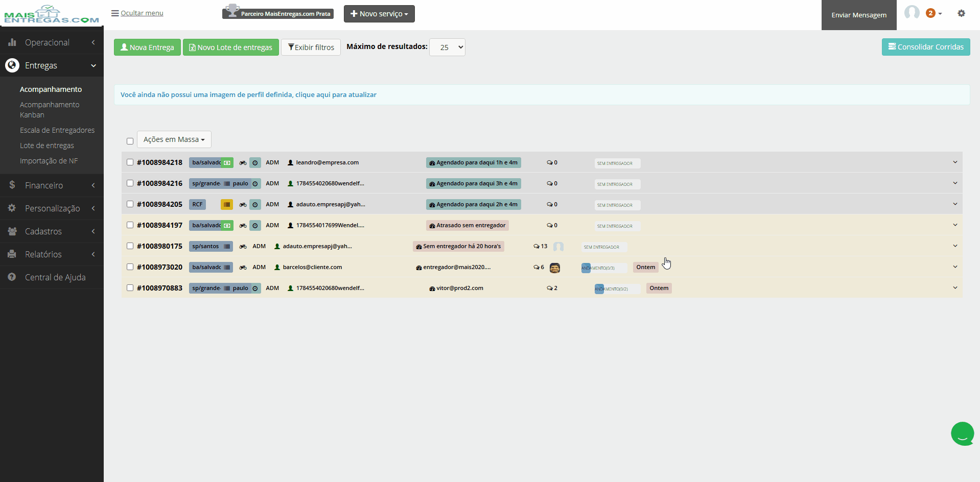The image size is (980, 482).
Task: Click the Parceiro MaisEntregas.com Prata trophy badge
Action: (x=278, y=13)
